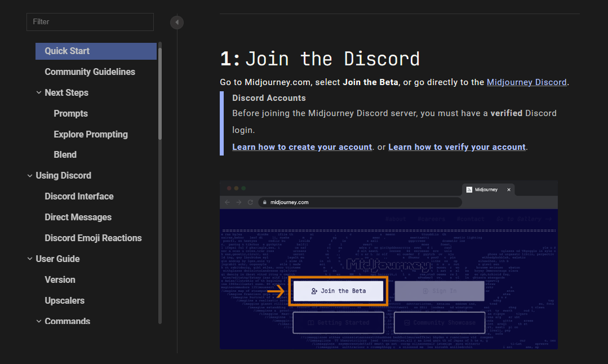
Task: Open the Discord Interface page
Action: 79,197
